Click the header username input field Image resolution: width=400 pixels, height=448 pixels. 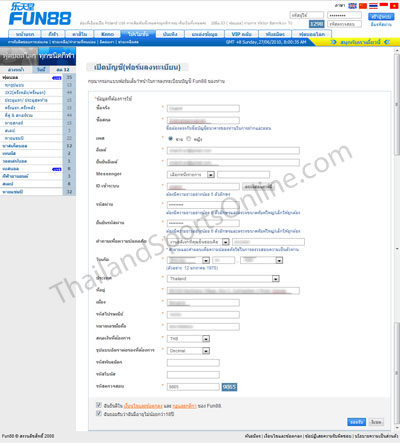pos(307,15)
